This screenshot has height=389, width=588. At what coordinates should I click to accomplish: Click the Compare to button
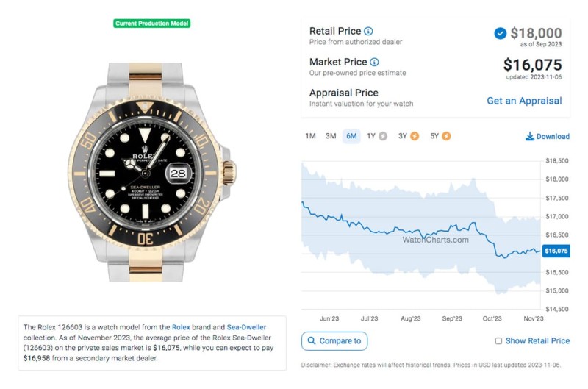pyautogui.click(x=334, y=341)
